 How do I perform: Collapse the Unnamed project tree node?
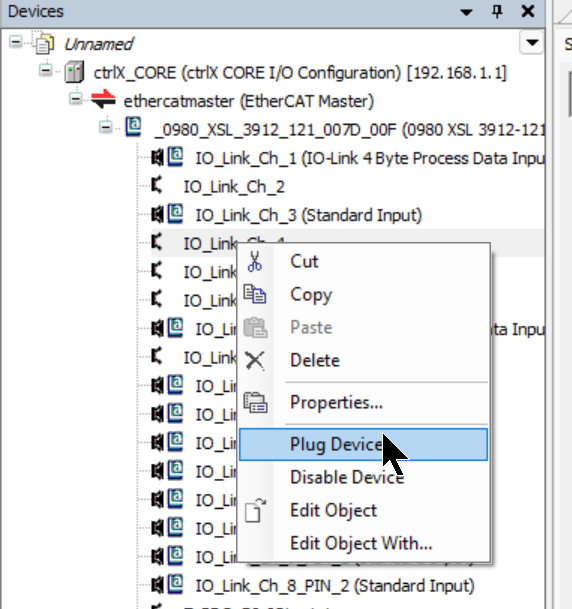(16, 42)
